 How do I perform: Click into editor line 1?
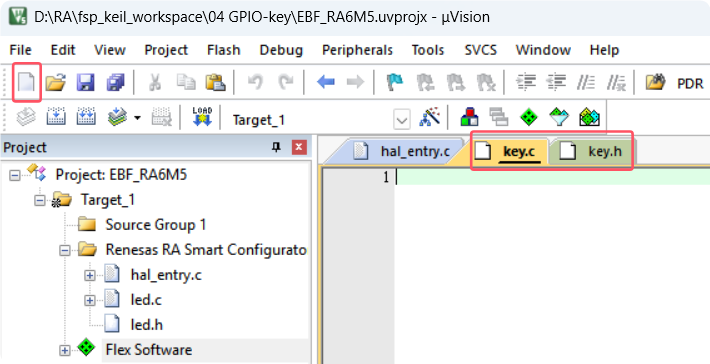click(x=552, y=177)
